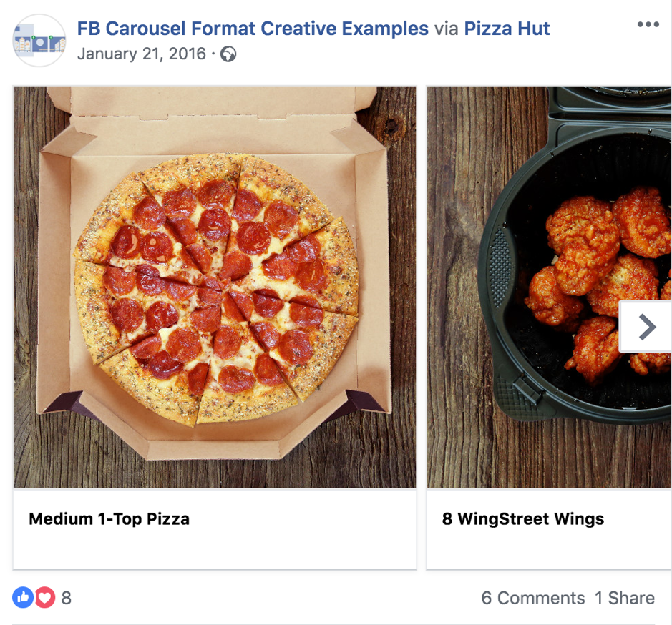Open FB Carousel Format Creative Examples page
Viewport: 672px width, 625px height.
[253, 29]
